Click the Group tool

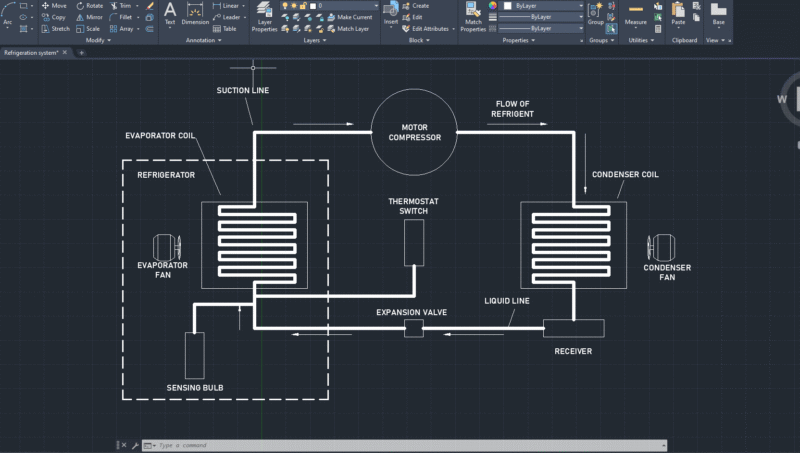click(595, 14)
